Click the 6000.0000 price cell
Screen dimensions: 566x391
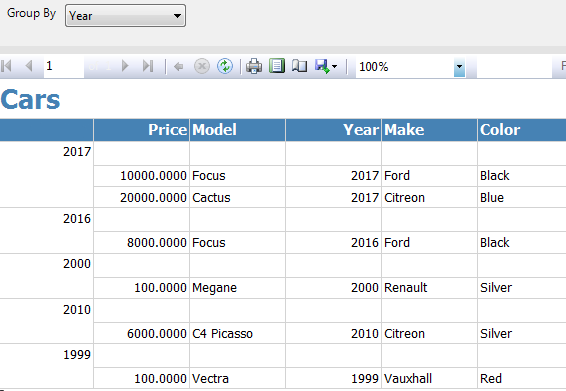click(142, 334)
